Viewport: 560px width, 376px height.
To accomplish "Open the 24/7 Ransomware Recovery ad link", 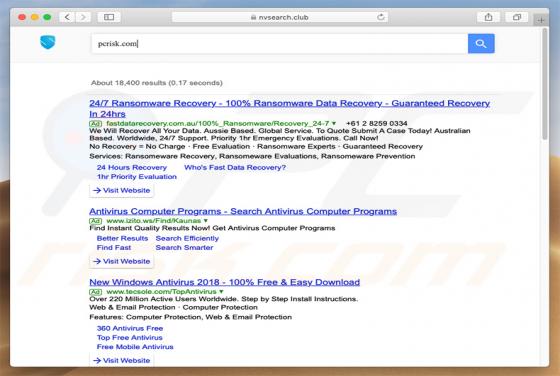I will point(289,109).
